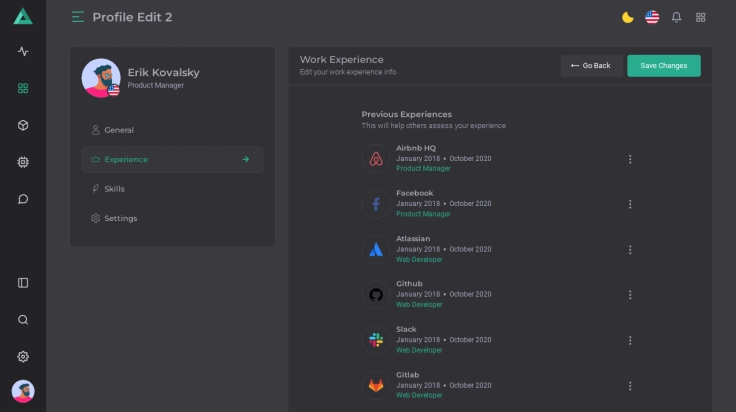This screenshot has width=736, height=412.
Task: Expand the three-dot menu for Atlassian
Action: (630, 250)
